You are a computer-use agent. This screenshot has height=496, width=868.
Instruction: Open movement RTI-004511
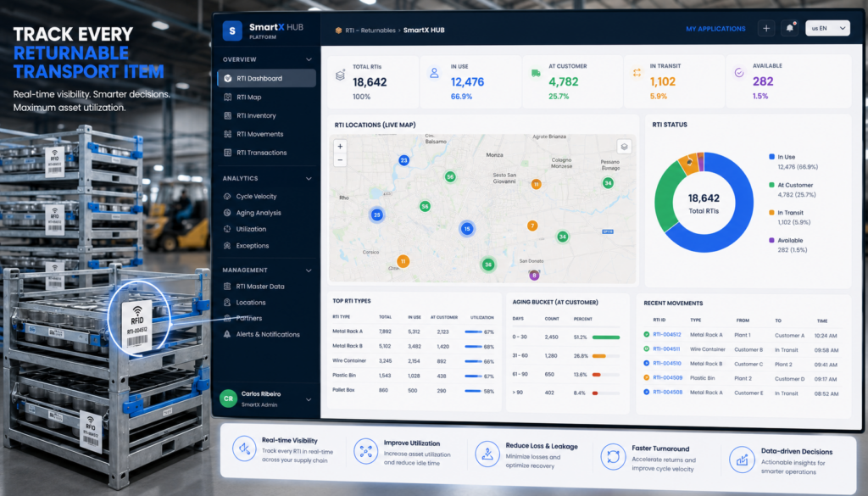click(666, 349)
